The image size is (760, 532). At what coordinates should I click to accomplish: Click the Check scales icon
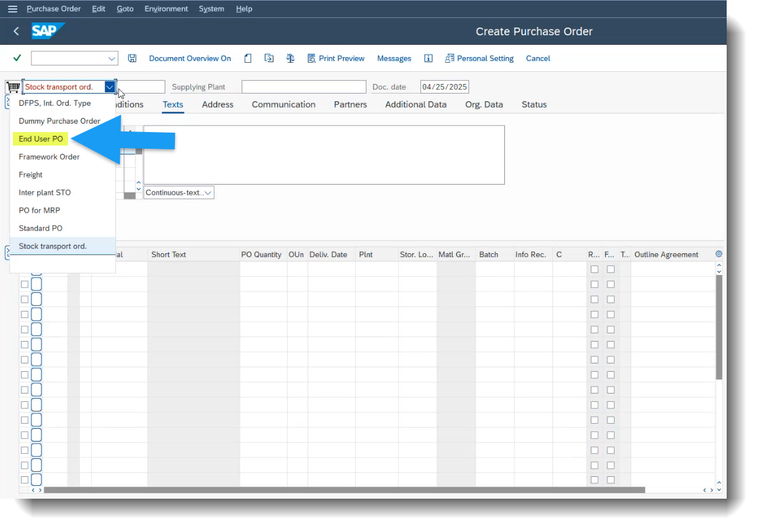290,58
